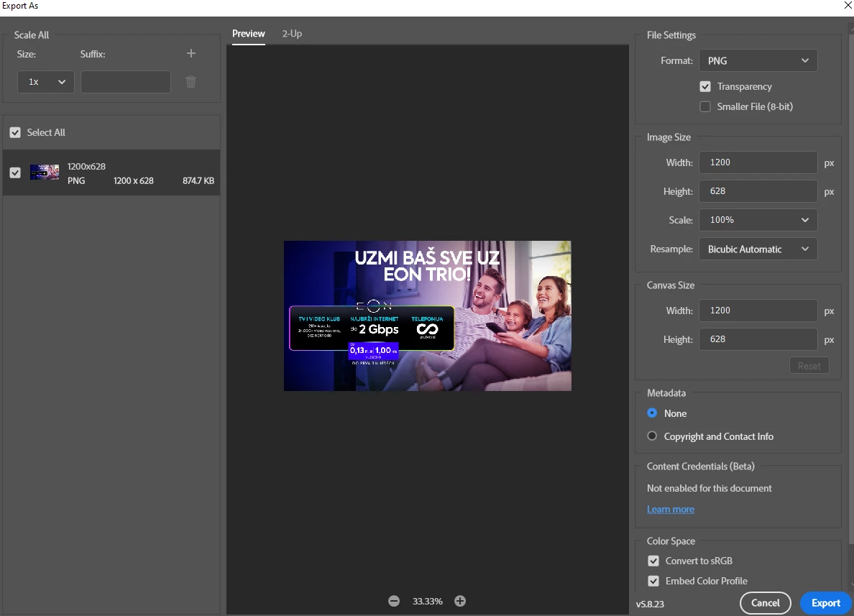The width and height of the screenshot is (854, 616).
Task: Click the Suffix input field
Action: pyautogui.click(x=126, y=82)
